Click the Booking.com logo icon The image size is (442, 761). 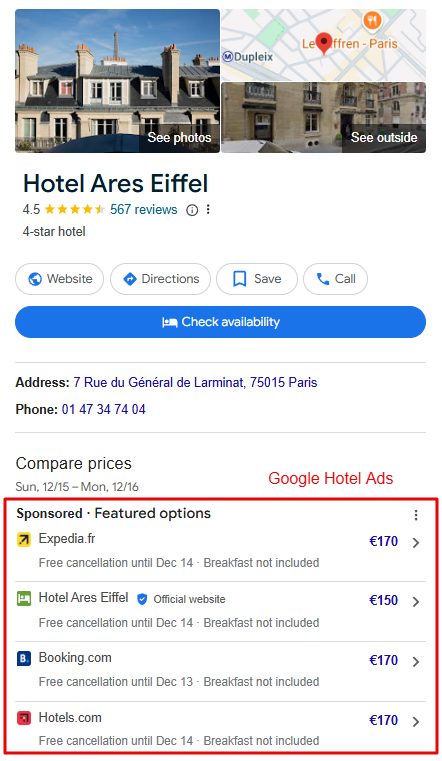(24, 659)
